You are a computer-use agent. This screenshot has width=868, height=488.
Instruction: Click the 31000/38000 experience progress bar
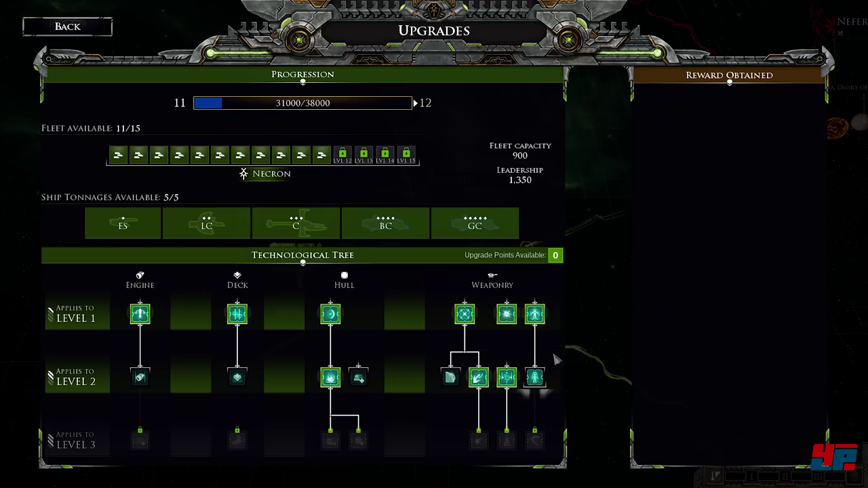(302, 103)
